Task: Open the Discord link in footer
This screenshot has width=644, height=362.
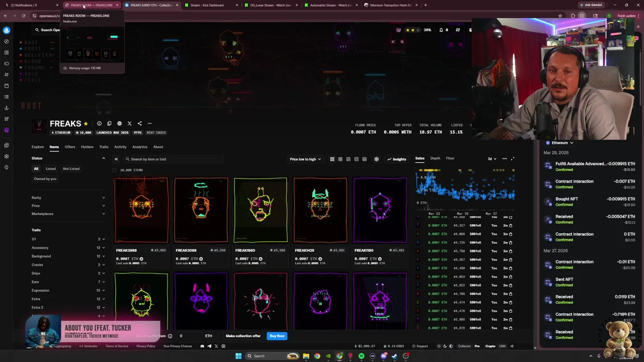Action: click(202, 346)
